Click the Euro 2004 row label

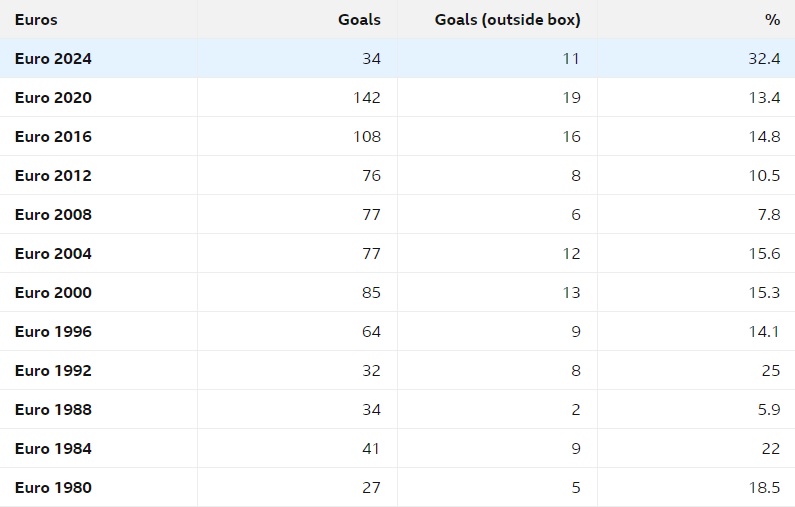coord(53,254)
